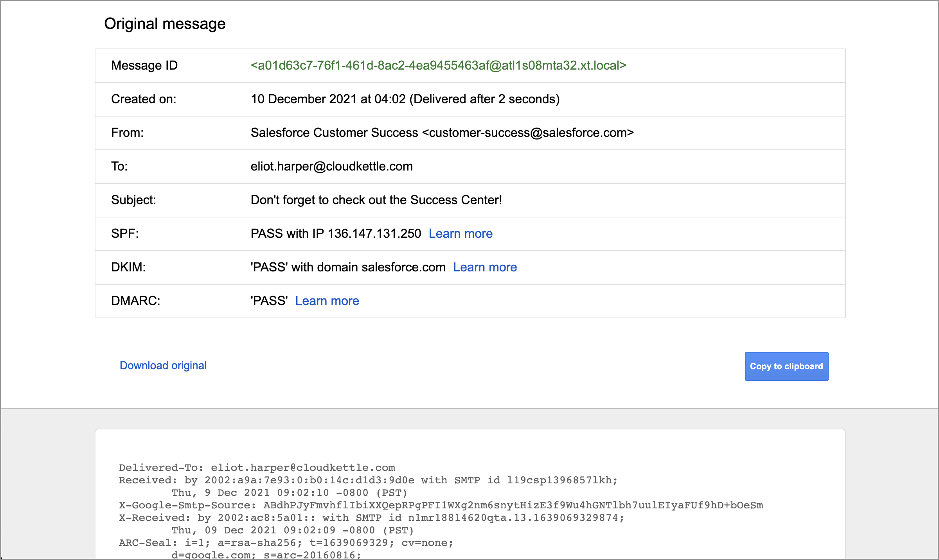This screenshot has height=560, width=939.
Task: Click the Delivered-To header line
Action: point(257,468)
